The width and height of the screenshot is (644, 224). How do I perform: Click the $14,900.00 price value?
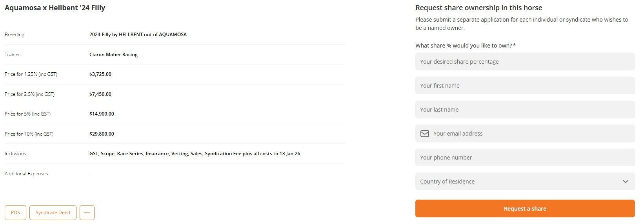(x=102, y=114)
